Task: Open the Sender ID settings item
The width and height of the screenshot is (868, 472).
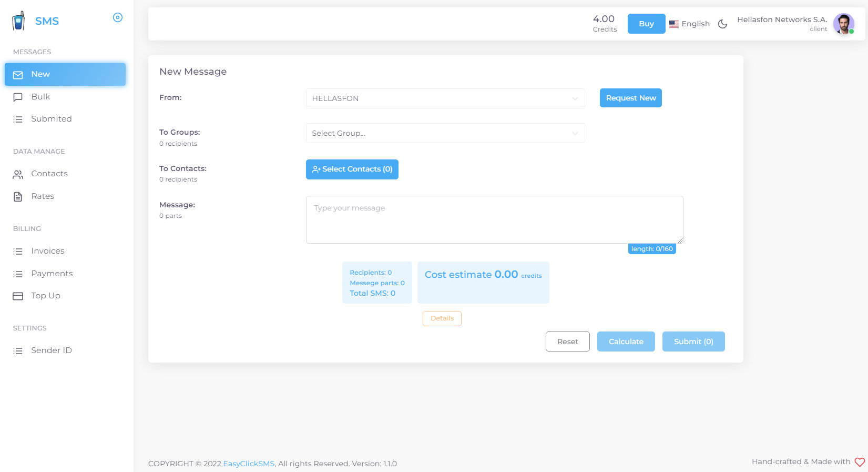Action: (65, 350)
